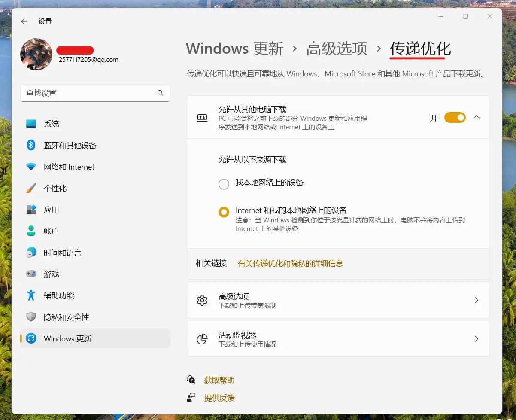Click the 允许从以下来源下载 label
Image resolution: width=516 pixels, height=420 pixels.
[x=254, y=160]
